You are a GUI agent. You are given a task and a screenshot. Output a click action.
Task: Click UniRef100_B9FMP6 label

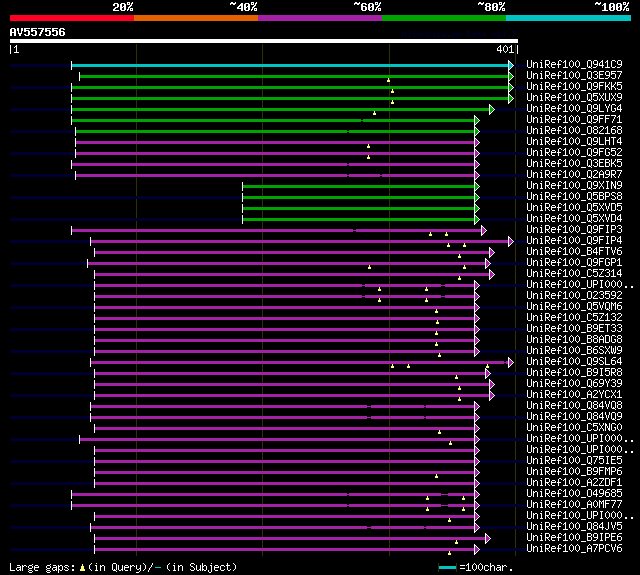(x=574, y=472)
